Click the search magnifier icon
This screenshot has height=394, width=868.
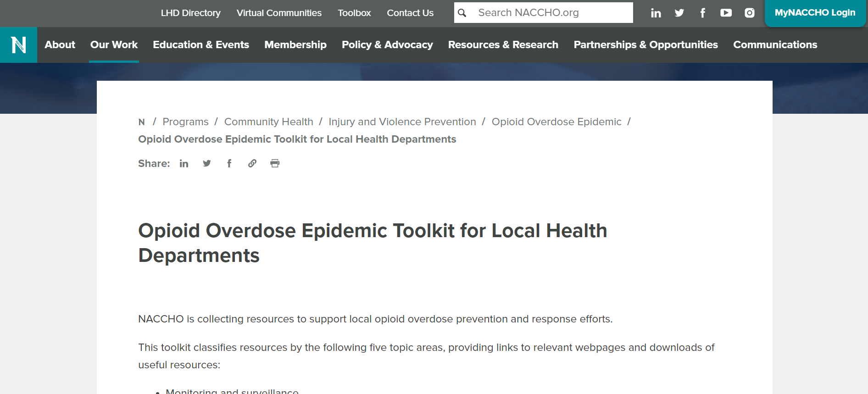pos(462,13)
